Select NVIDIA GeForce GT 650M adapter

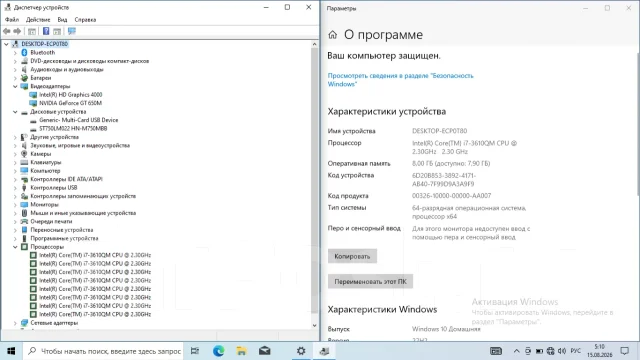pyautogui.click(x=70, y=103)
